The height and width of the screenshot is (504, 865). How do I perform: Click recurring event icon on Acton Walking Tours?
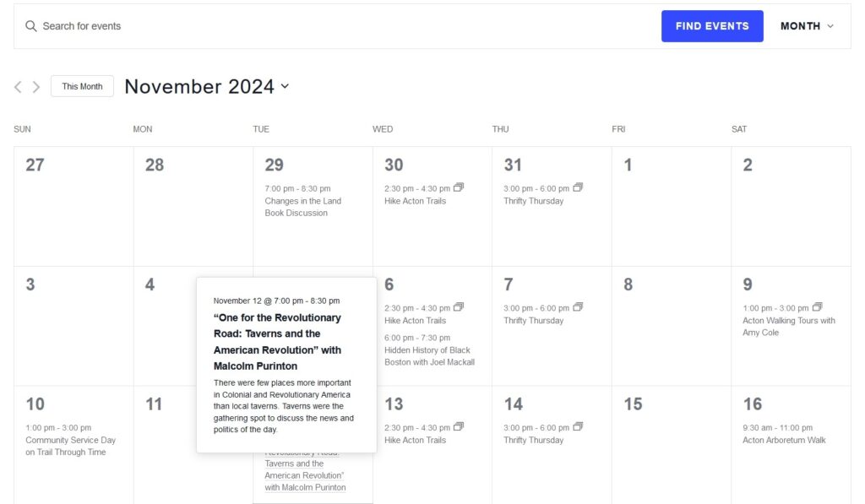coord(817,306)
